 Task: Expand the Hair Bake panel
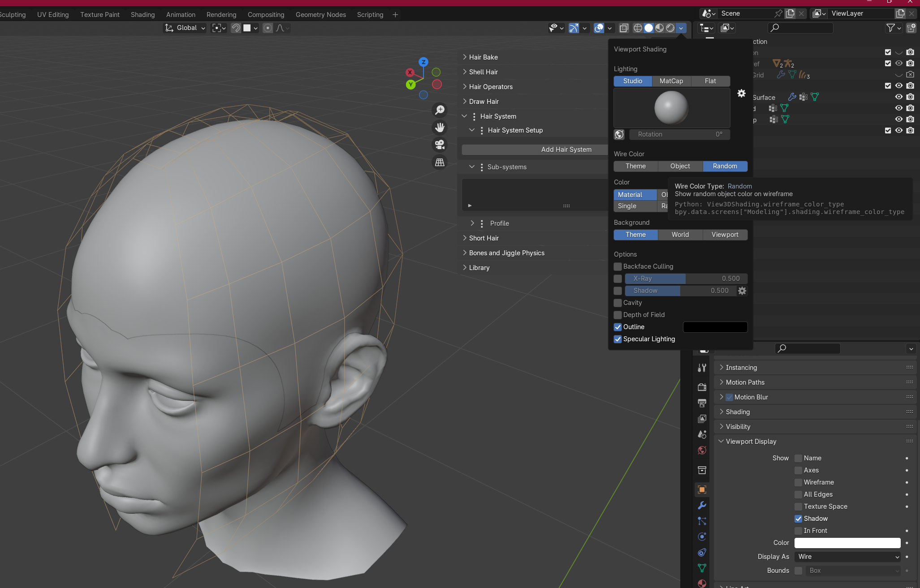click(x=483, y=57)
